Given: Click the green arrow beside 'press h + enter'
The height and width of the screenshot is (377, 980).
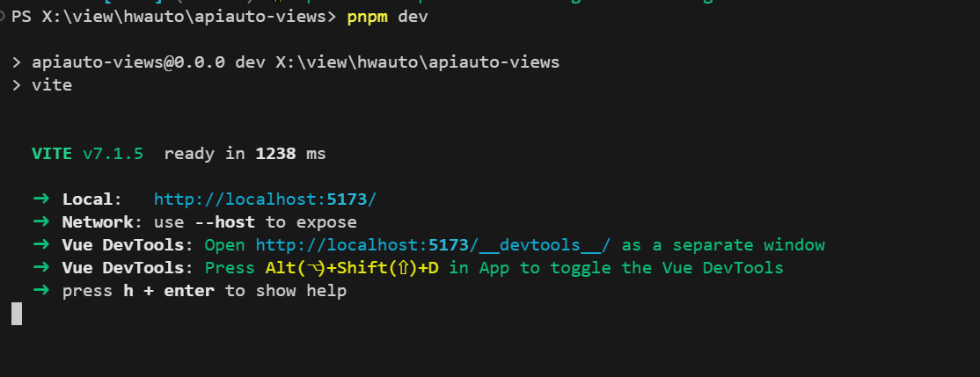Looking at the screenshot, I should click(40, 291).
